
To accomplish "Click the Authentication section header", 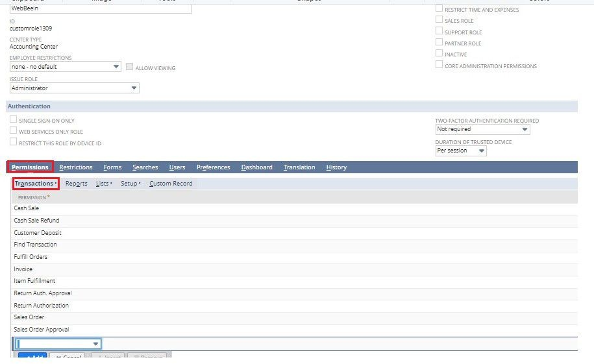I will [x=29, y=106].
